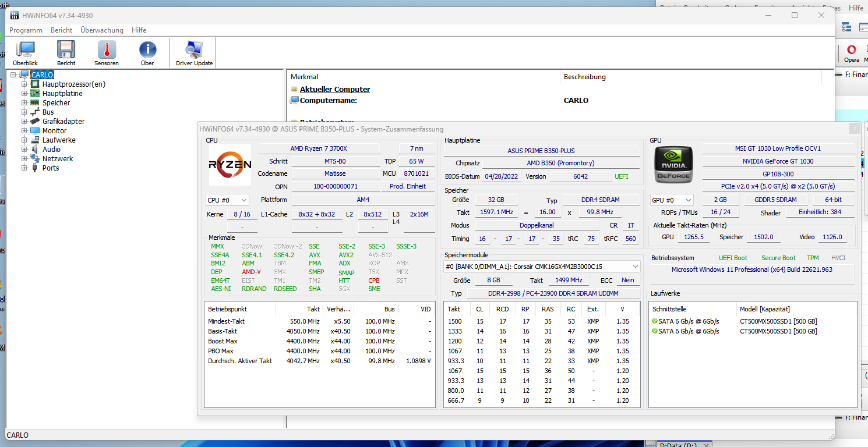
Task: Open the GPU #0 selector dropdown
Action: click(672, 200)
